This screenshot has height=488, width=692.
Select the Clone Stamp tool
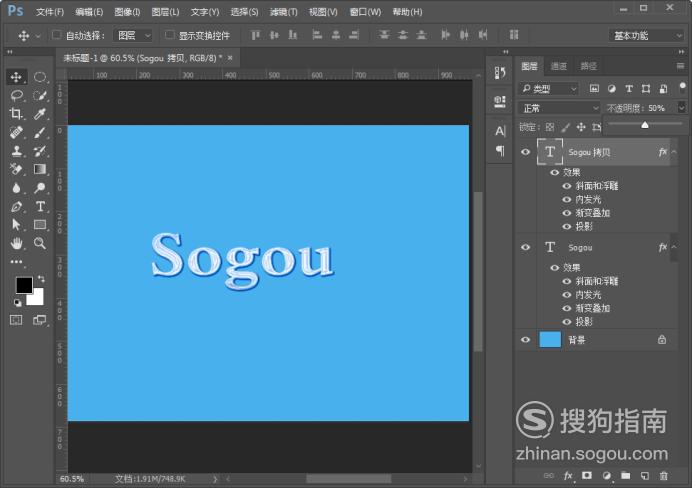[16, 151]
